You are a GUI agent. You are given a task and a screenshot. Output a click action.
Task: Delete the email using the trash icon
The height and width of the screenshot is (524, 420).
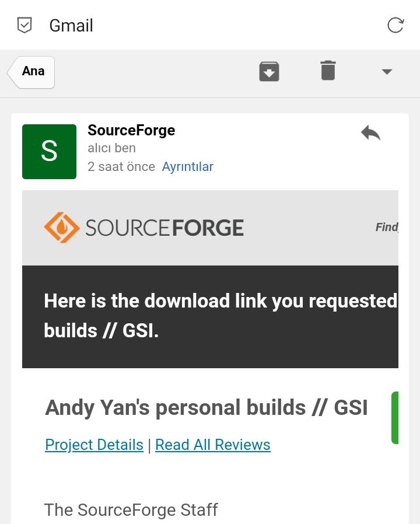click(x=328, y=71)
